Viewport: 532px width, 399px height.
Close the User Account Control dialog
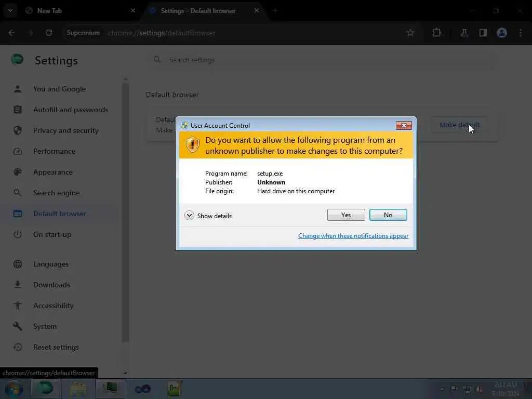click(x=403, y=126)
